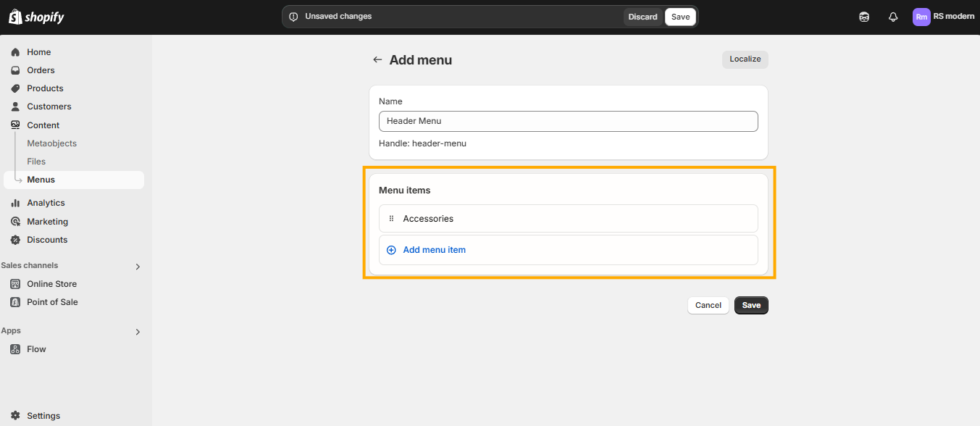Open the RS modern account avatar
This screenshot has width=980, height=426.
(921, 17)
